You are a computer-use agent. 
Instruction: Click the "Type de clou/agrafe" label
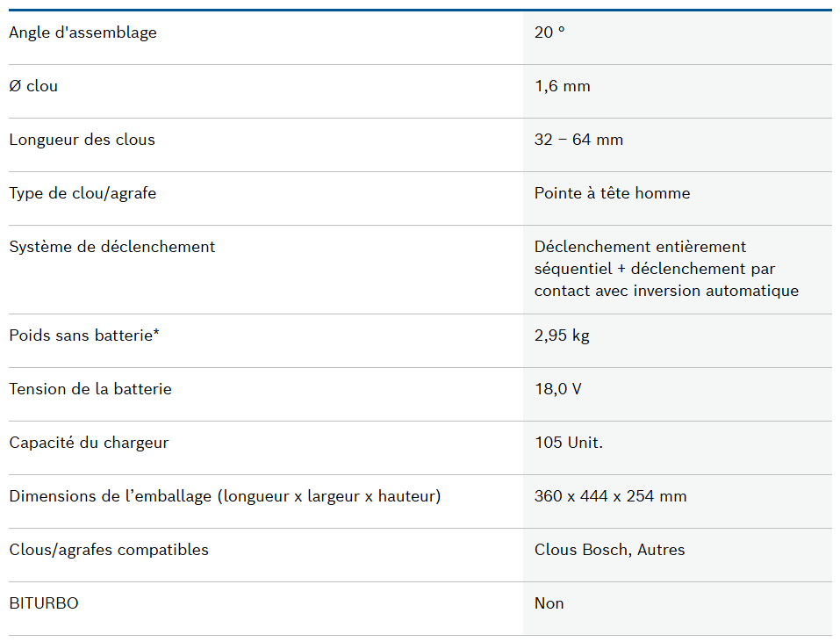pos(83,194)
